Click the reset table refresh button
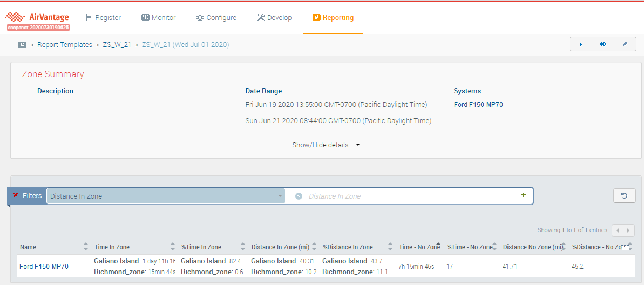This screenshot has width=644, height=285. (624, 196)
